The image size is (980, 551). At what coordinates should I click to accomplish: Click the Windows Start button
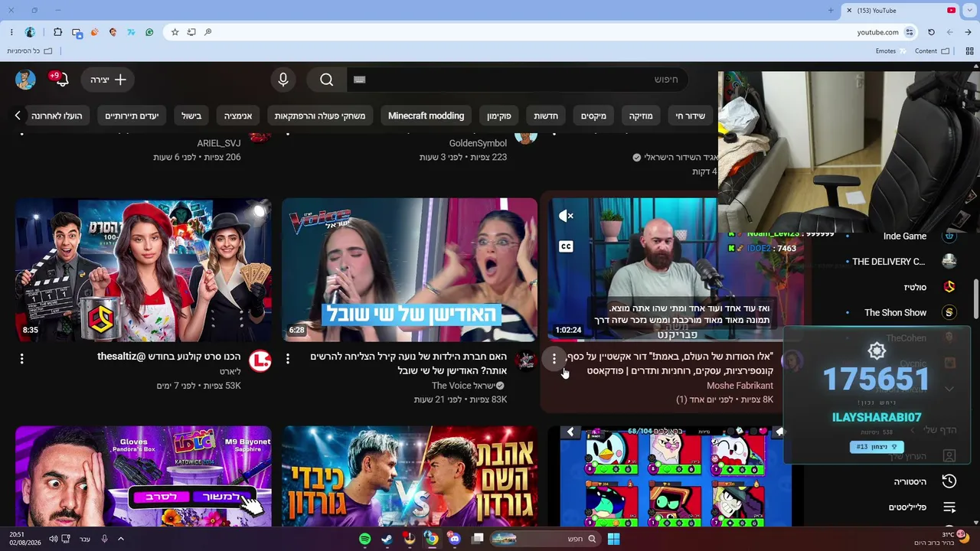point(613,539)
